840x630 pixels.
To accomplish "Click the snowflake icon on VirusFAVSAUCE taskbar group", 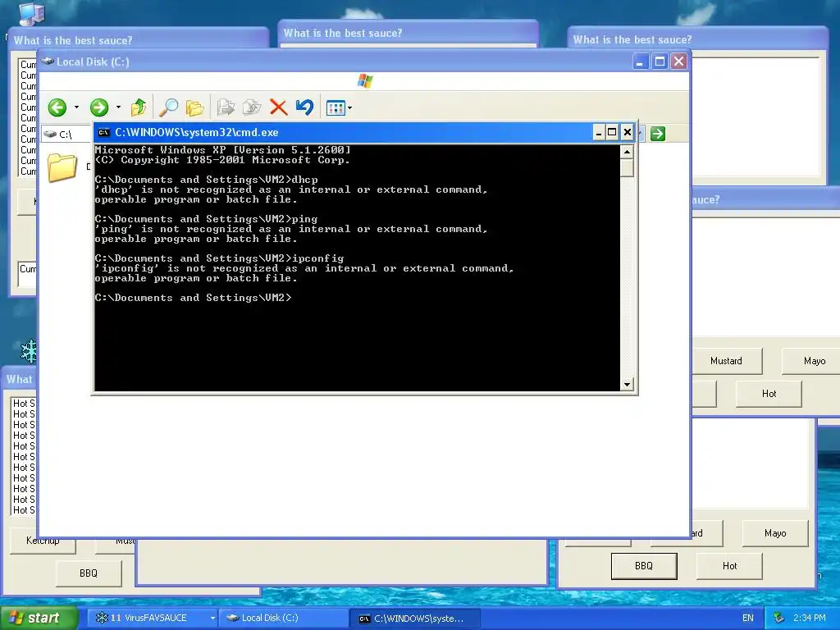I will click(101, 618).
